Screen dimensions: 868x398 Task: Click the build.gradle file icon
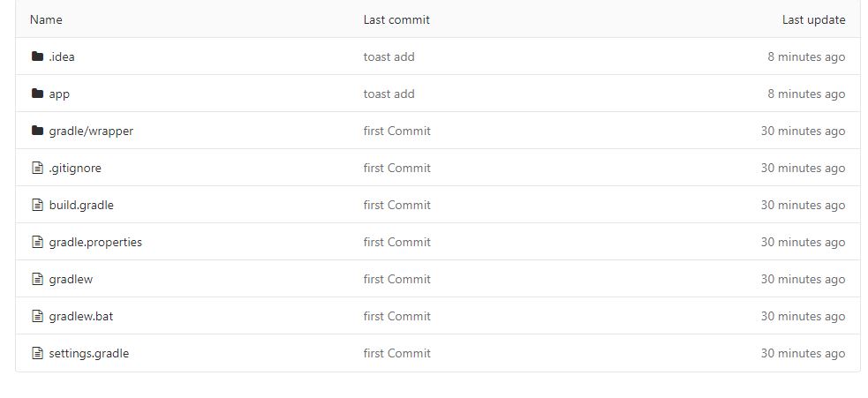coord(37,205)
